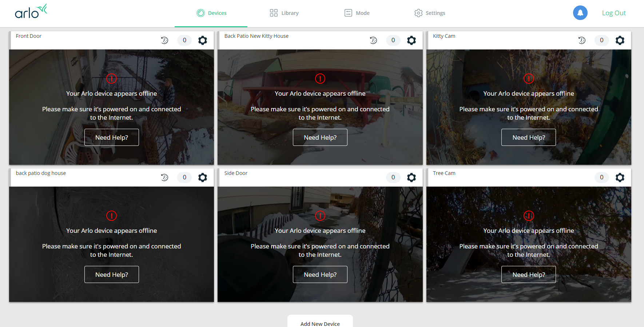
Task: Click Need Help on Tree Cam feed
Action: click(528, 275)
